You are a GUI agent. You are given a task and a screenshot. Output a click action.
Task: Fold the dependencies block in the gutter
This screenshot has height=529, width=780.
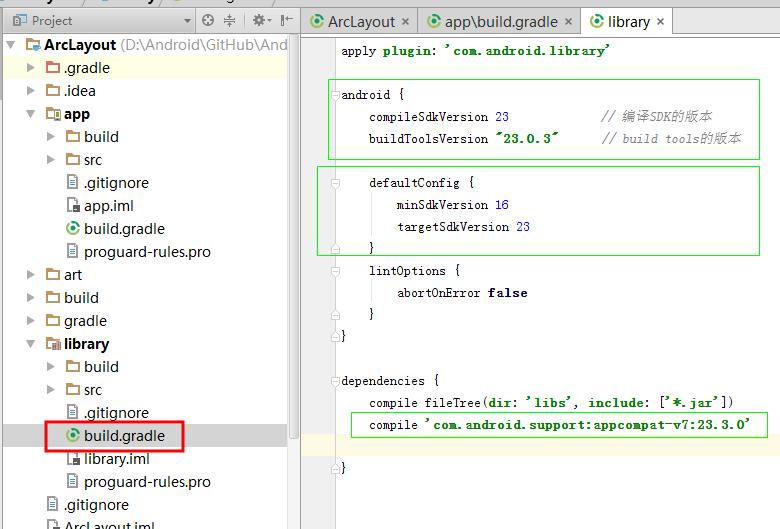click(335, 381)
